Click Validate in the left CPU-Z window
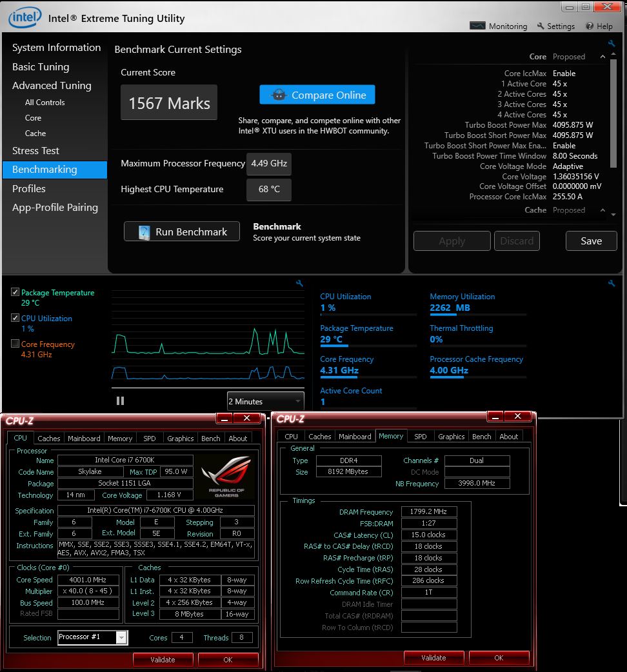 click(x=163, y=660)
